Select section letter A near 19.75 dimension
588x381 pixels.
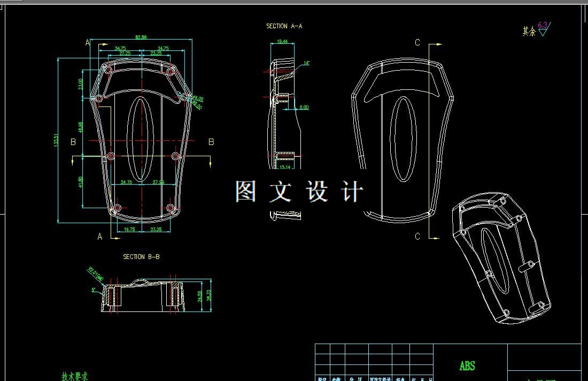tap(100, 237)
